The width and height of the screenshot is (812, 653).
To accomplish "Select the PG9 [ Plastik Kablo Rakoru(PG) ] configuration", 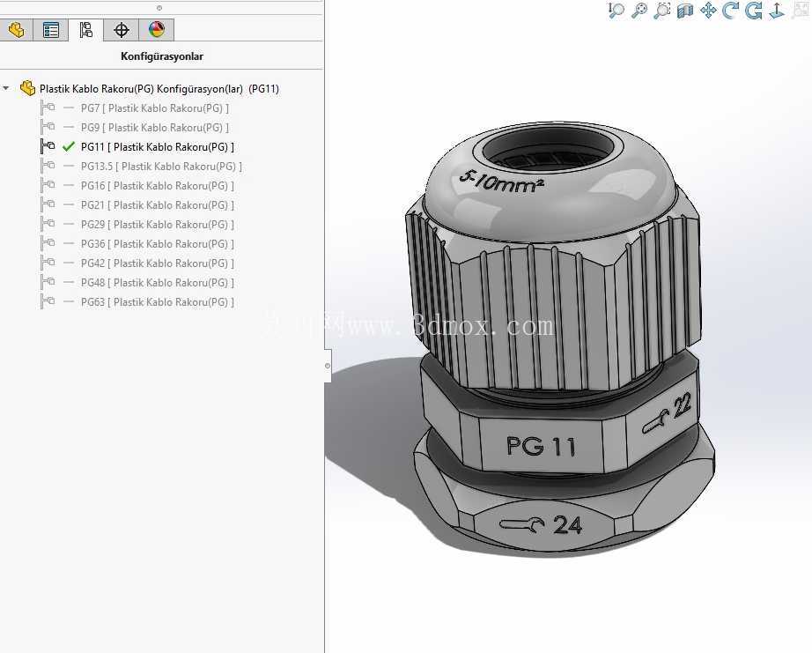I will [154, 128].
